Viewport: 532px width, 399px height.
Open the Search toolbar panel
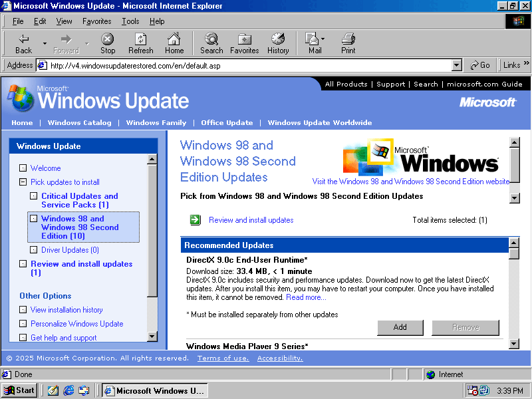[x=211, y=43]
